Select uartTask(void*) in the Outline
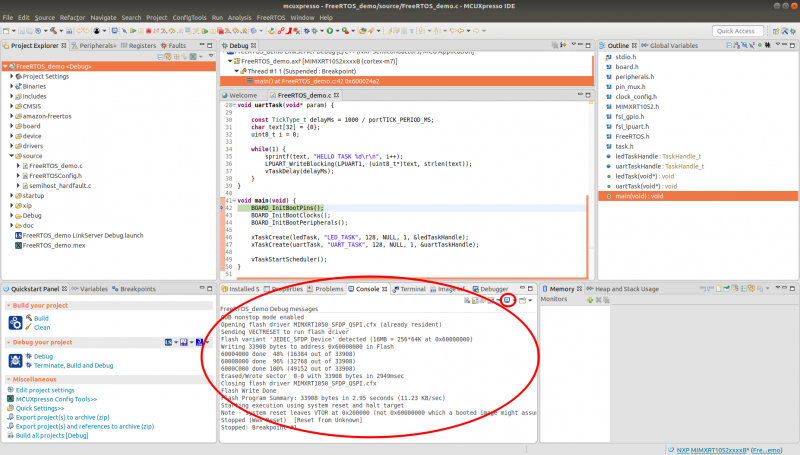Image resolution: width=800 pixels, height=455 pixels. pos(637,186)
